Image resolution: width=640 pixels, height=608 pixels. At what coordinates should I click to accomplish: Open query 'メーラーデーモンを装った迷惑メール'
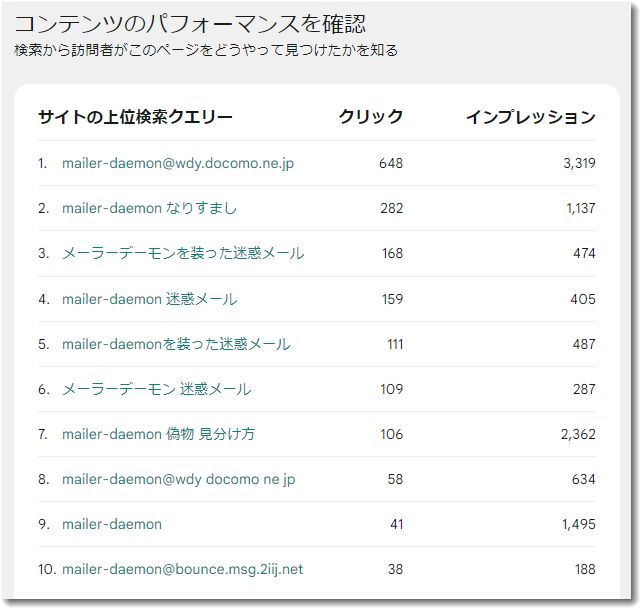(x=183, y=253)
